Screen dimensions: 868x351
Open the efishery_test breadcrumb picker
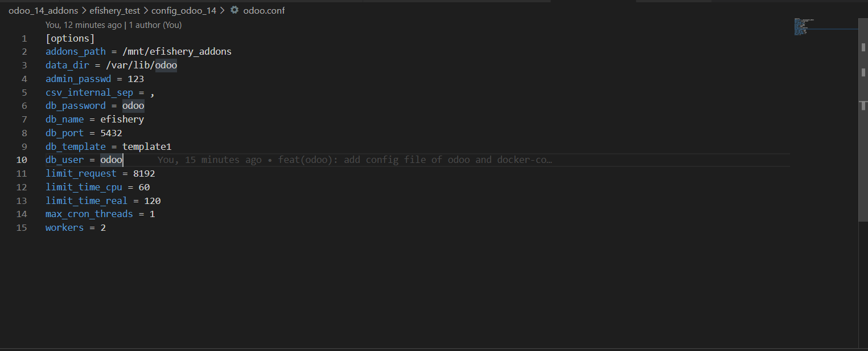pos(114,10)
